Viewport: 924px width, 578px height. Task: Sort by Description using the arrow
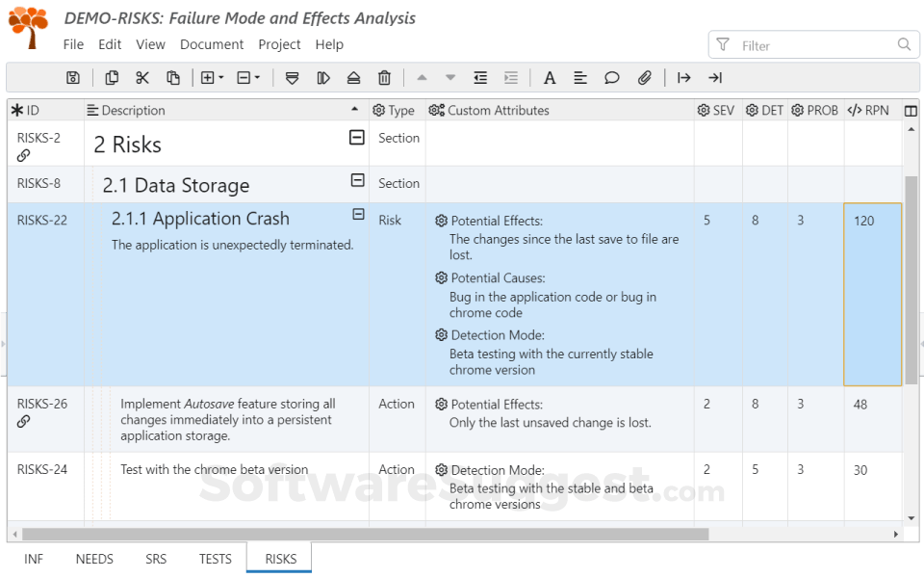click(355, 111)
